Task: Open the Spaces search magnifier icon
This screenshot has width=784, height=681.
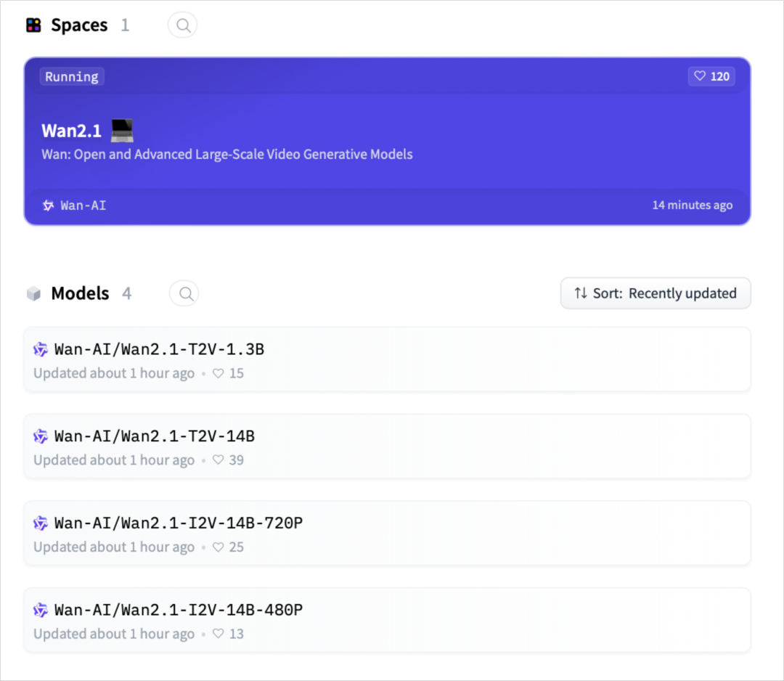Action: point(182,25)
